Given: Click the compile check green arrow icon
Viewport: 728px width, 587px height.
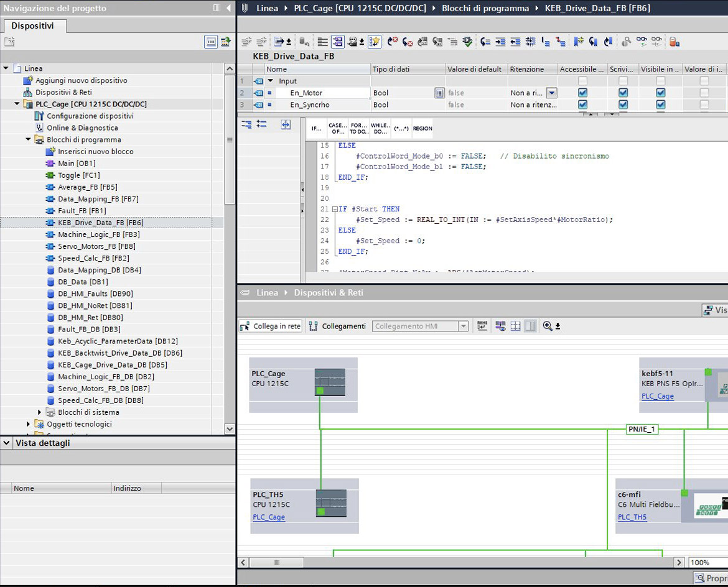Looking at the screenshot, I should [x=467, y=42].
